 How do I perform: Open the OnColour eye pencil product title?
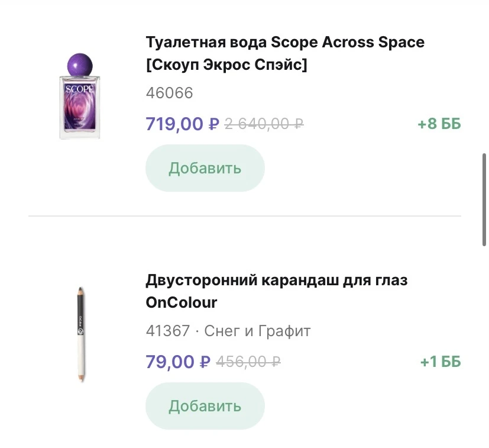pos(276,281)
